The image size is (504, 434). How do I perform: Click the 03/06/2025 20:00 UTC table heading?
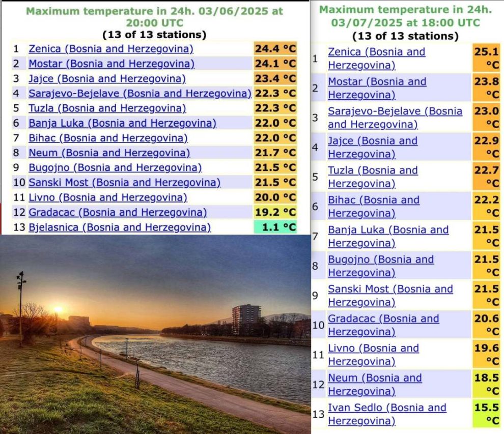(x=154, y=17)
